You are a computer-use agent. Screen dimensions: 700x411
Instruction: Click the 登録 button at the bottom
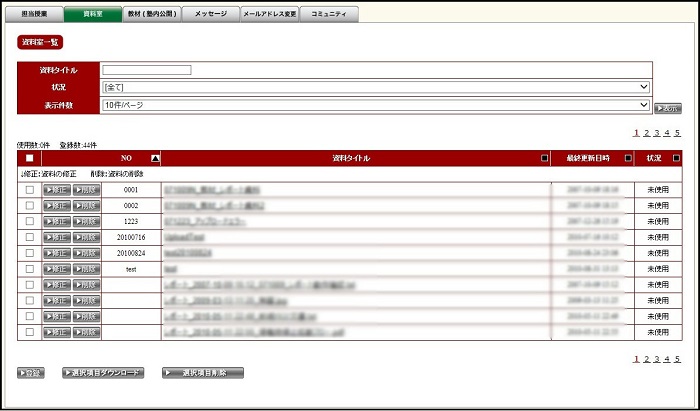[x=31, y=373]
